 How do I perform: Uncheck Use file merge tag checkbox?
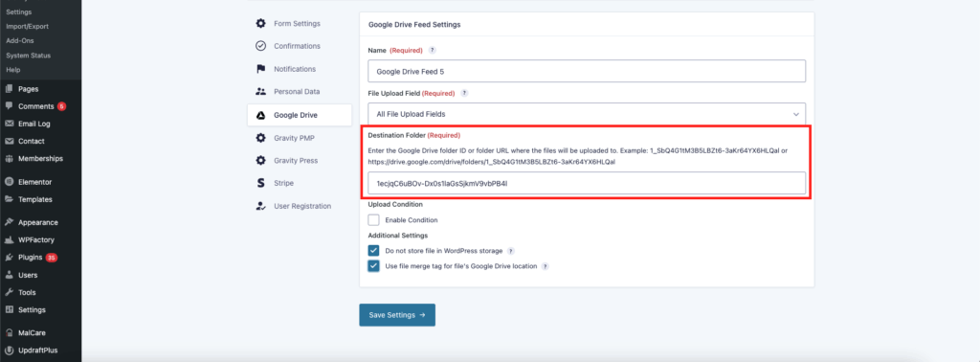tap(374, 266)
